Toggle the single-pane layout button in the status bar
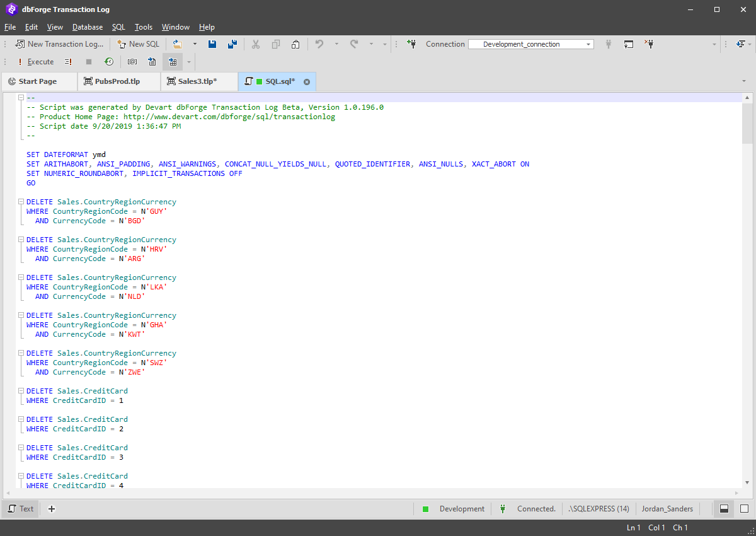Screen dimensions: 756x536 pyautogui.click(x=744, y=509)
